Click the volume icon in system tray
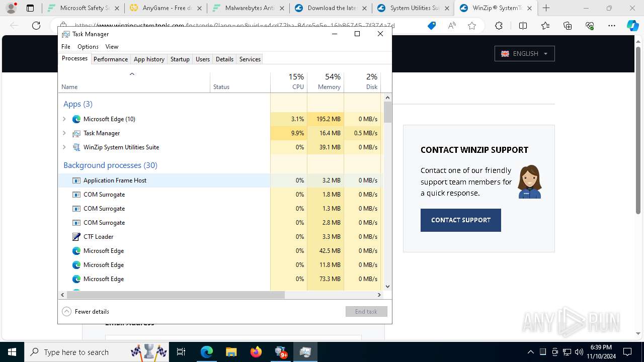644x362 pixels. pos(579,352)
